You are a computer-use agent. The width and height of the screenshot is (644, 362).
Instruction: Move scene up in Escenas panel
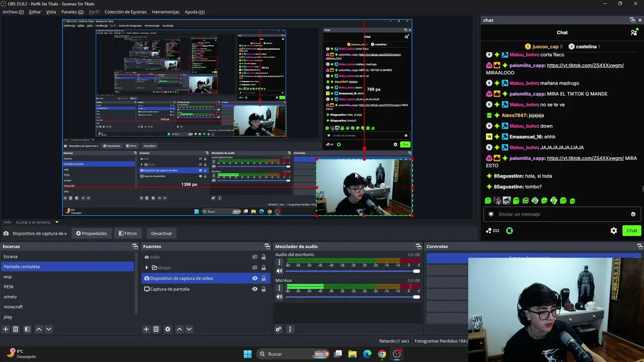pyautogui.click(x=39, y=329)
